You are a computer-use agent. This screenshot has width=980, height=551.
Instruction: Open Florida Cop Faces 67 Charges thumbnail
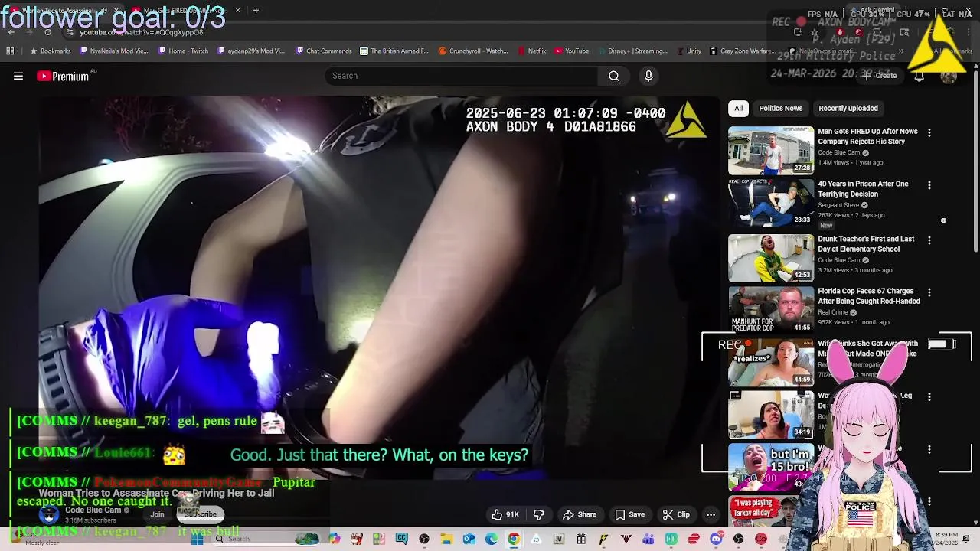click(770, 310)
